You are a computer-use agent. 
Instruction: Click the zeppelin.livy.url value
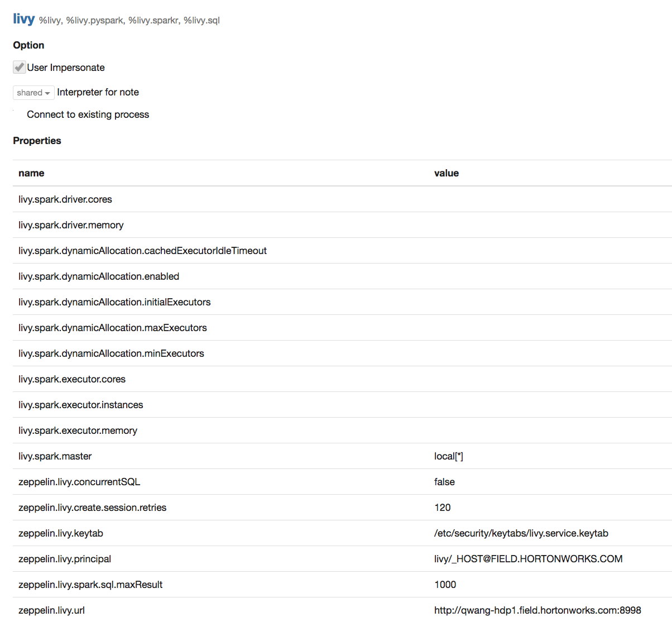click(537, 610)
